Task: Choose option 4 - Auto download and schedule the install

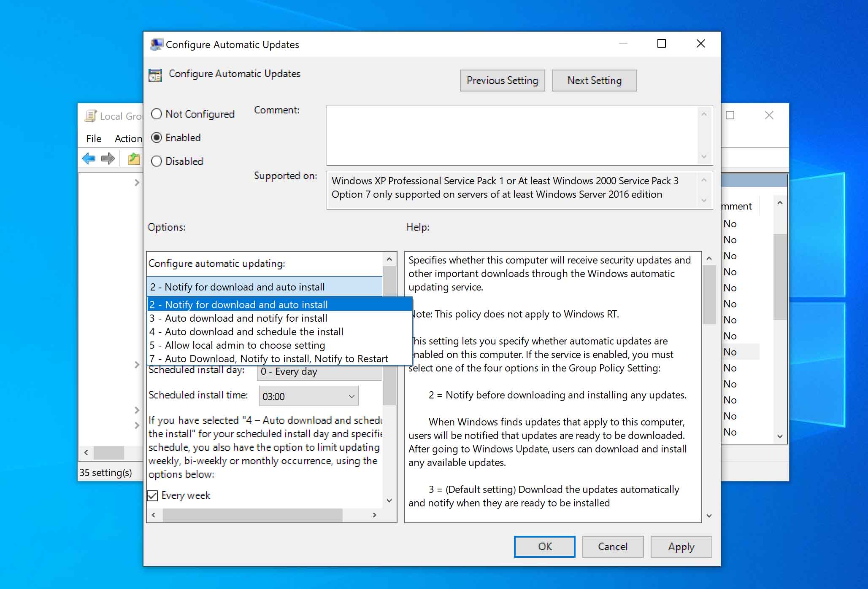Action: pyautogui.click(x=279, y=331)
